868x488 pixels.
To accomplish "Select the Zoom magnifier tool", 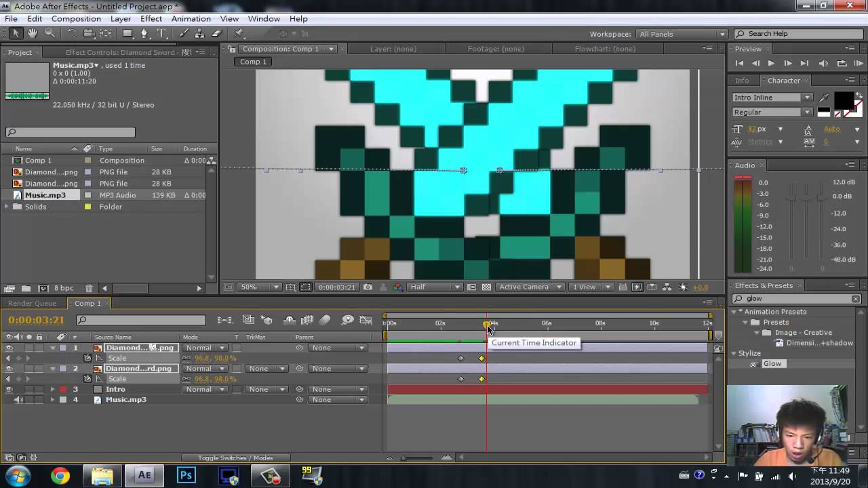I will [x=50, y=33].
